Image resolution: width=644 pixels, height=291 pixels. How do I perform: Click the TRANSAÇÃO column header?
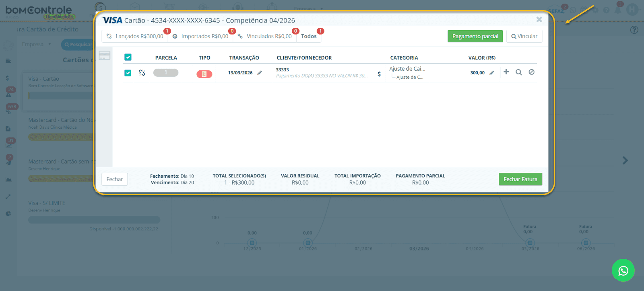coord(244,58)
